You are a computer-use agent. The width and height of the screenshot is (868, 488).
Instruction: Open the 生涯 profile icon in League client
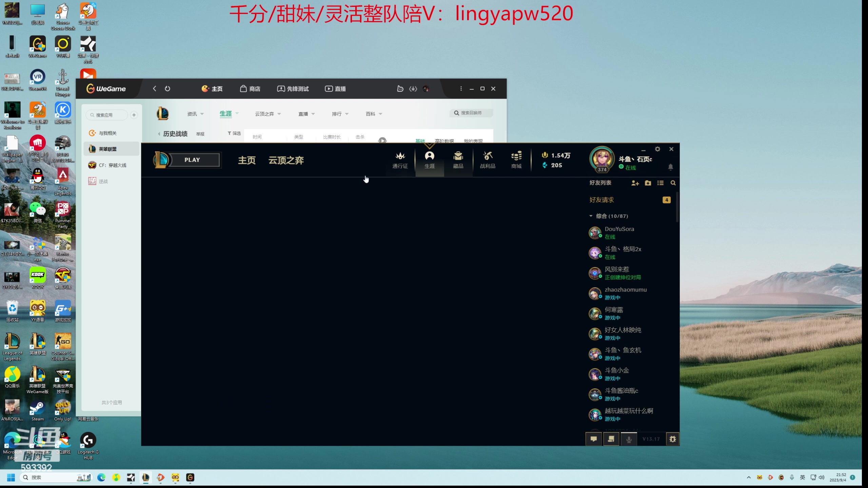point(430,160)
